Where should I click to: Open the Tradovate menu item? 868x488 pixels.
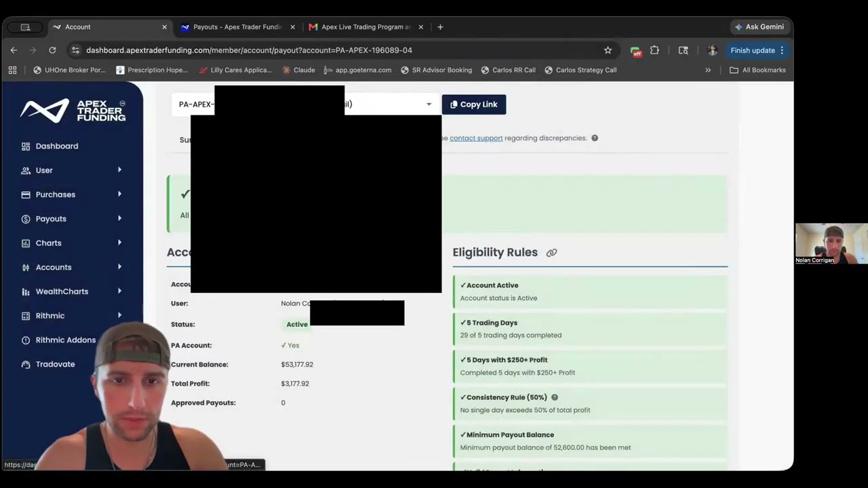55,365
